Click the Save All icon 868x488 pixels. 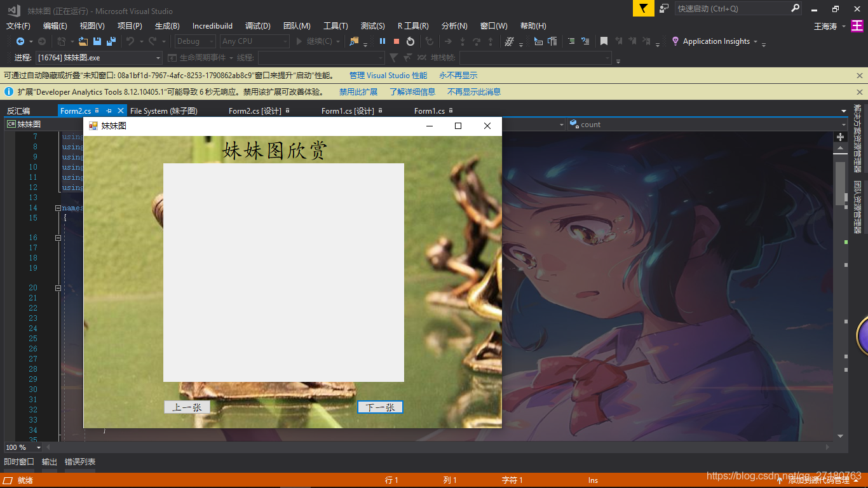pyautogui.click(x=111, y=41)
